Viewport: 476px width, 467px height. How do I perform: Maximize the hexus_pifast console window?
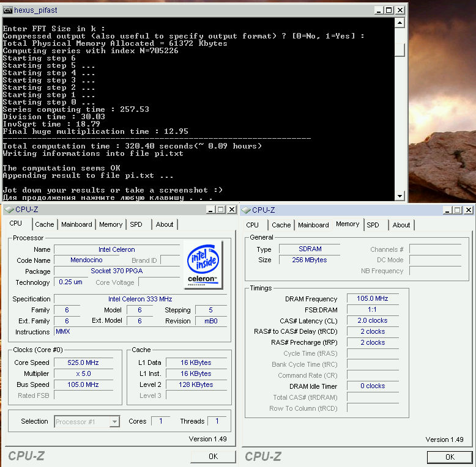pyautogui.click(x=389, y=10)
